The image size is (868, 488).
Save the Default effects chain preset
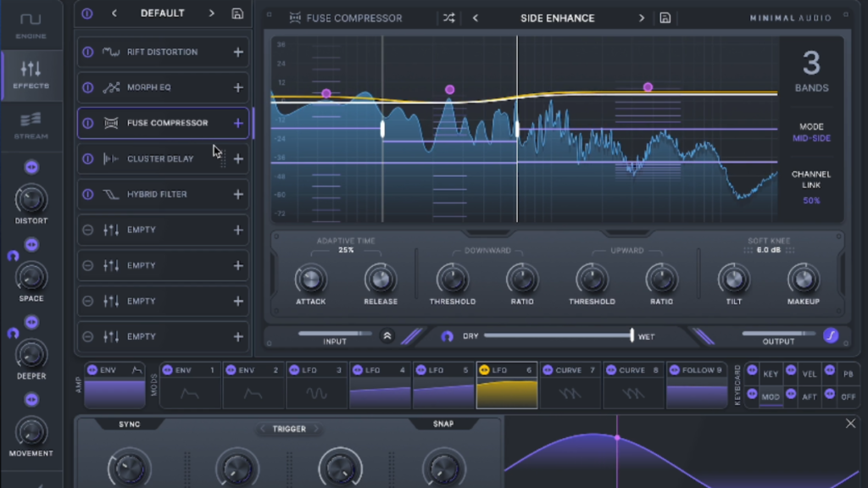click(237, 14)
